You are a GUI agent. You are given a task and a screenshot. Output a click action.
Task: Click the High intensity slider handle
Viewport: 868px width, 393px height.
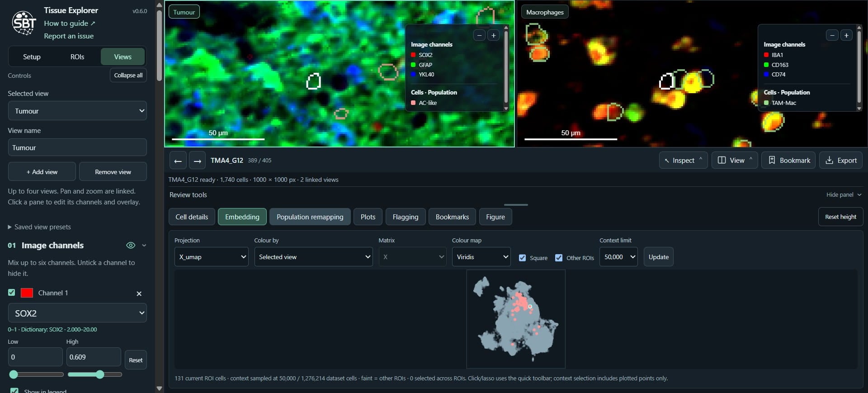(100, 374)
